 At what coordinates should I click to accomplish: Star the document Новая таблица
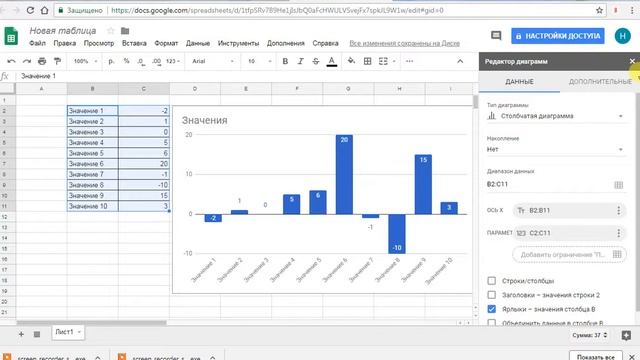click(111, 31)
